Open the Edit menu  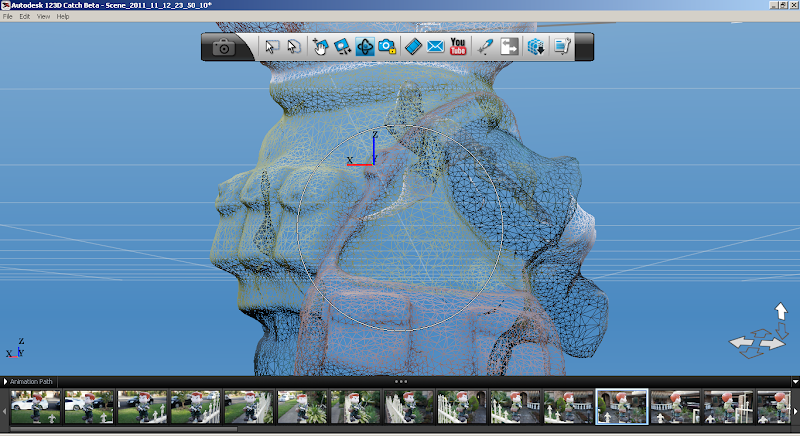25,17
